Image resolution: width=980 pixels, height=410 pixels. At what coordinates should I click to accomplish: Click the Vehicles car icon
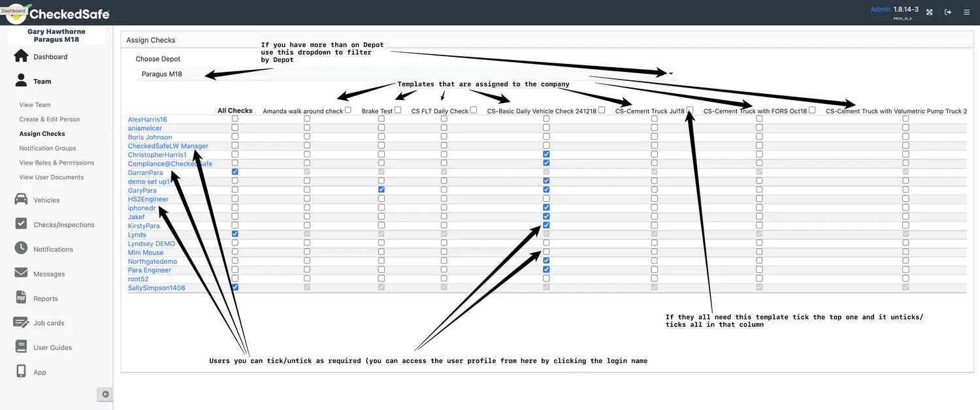coord(21,200)
